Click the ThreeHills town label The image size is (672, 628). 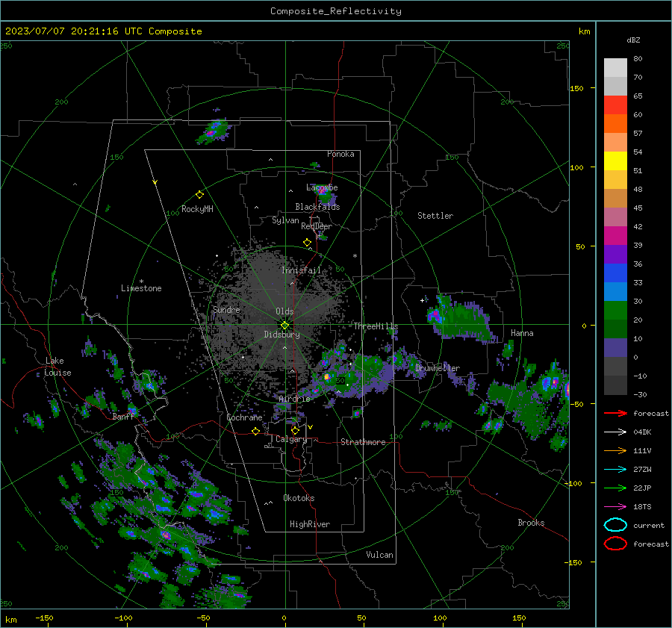376,326
